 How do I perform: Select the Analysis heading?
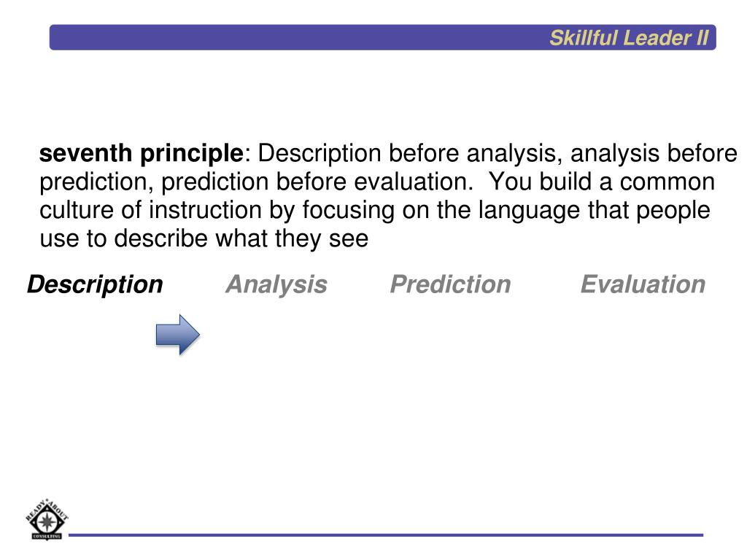pos(276,285)
